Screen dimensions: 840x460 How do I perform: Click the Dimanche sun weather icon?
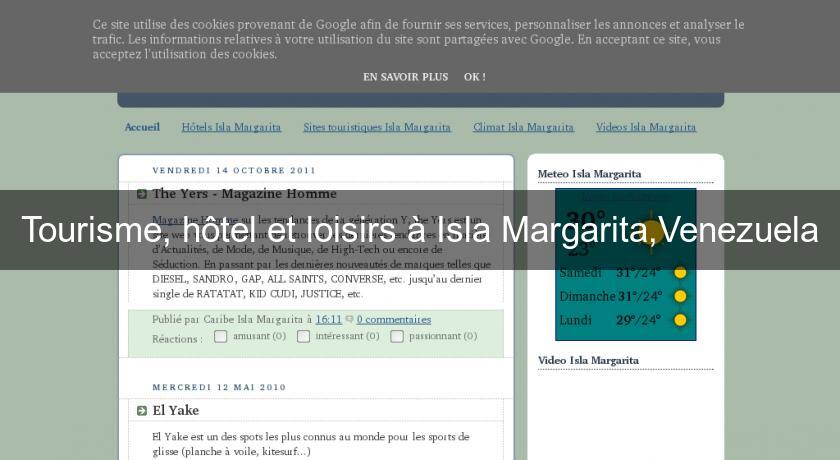click(x=680, y=296)
